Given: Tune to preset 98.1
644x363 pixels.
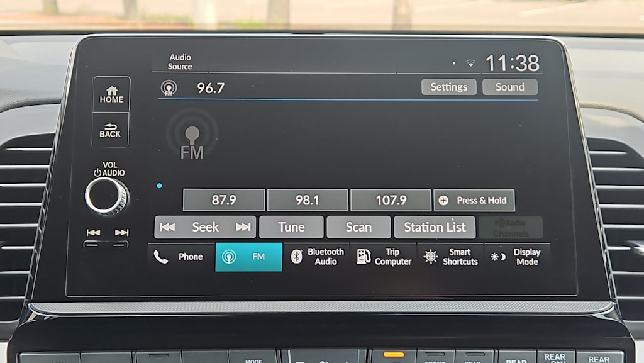Looking at the screenshot, I should [x=307, y=200].
